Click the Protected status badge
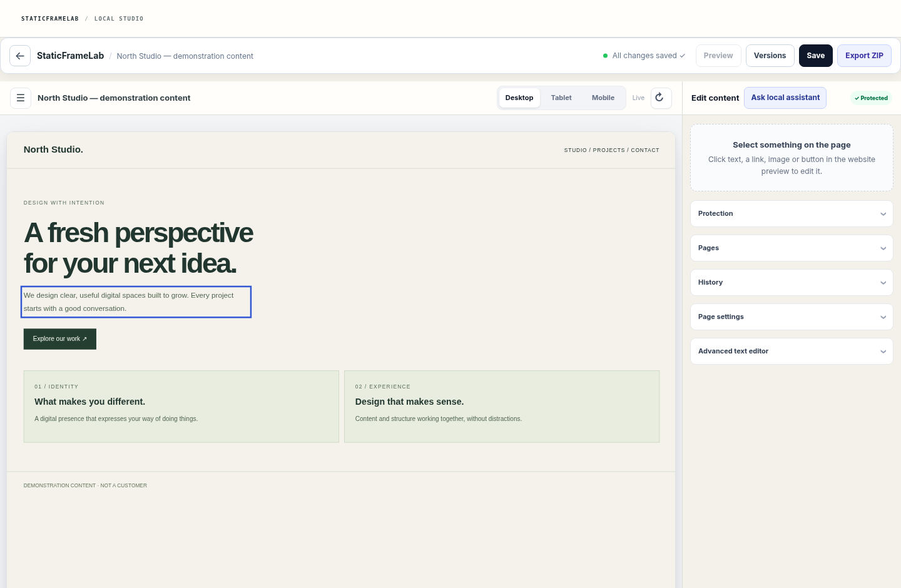The width and height of the screenshot is (901, 588). tap(871, 98)
